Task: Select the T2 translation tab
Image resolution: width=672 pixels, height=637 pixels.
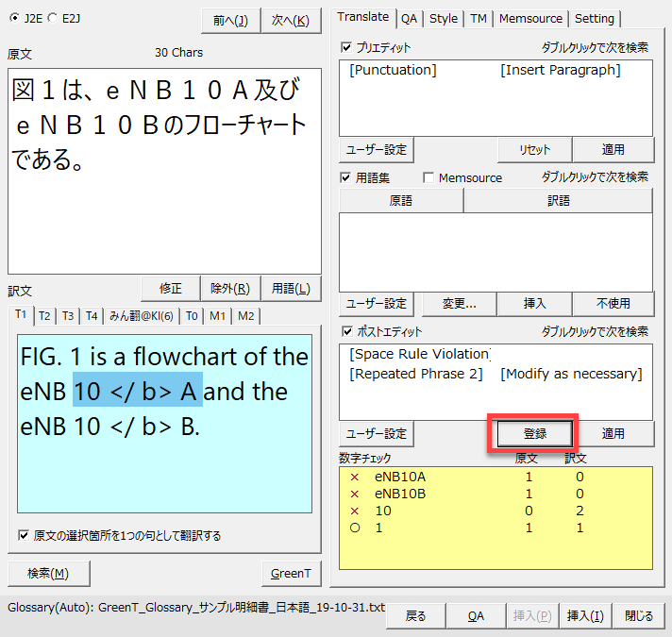Action: [44, 315]
